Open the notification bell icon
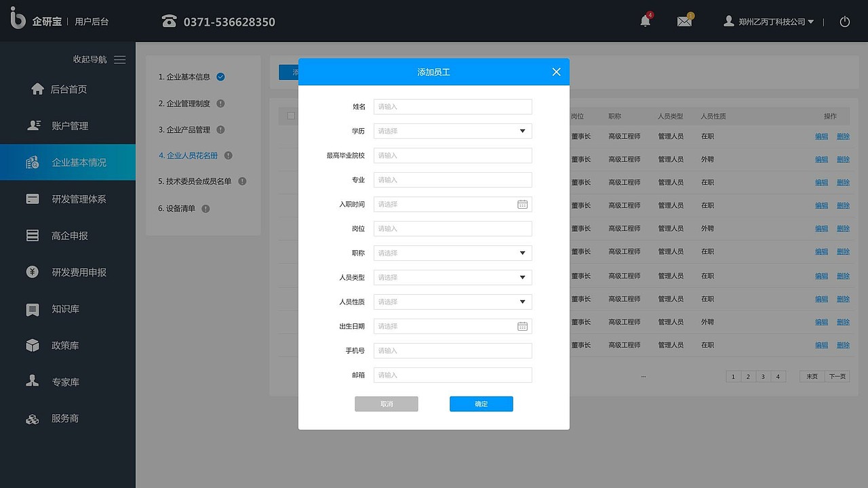This screenshot has height=488, width=868. pos(645,21)
